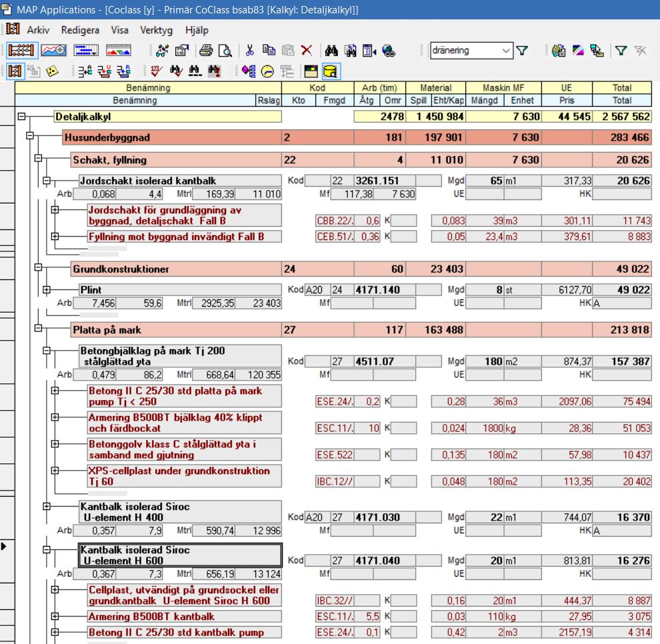
Task: Click the diagonal color palette icon
Action: click(x=578, y=51)
